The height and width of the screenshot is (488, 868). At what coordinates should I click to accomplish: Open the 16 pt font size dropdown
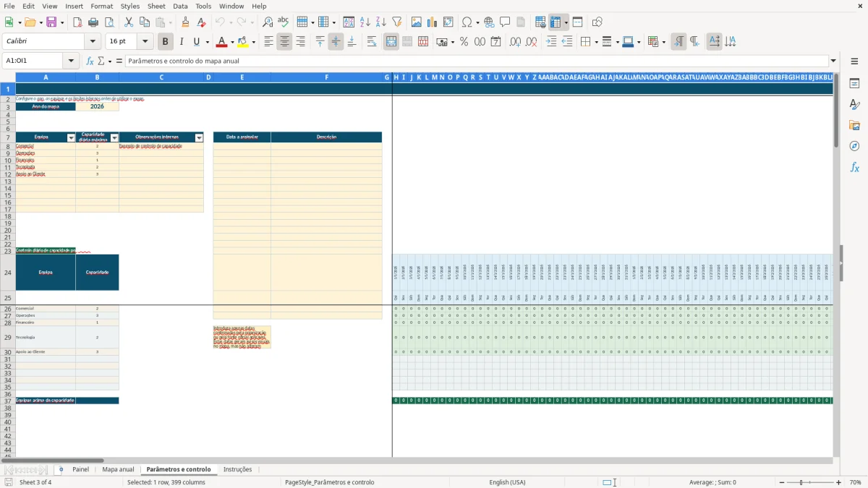coord(145,42)
